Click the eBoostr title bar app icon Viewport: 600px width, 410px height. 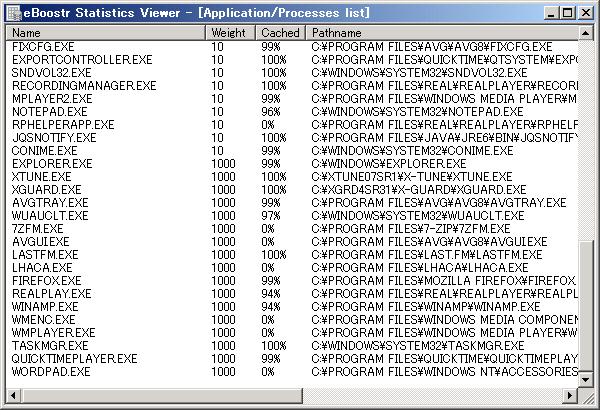(x=15, y=13)
